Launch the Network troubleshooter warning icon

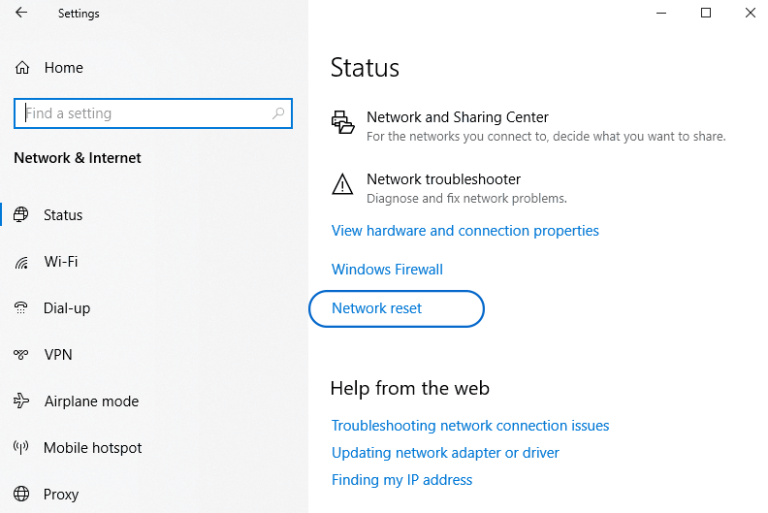(x=343, y=185)
